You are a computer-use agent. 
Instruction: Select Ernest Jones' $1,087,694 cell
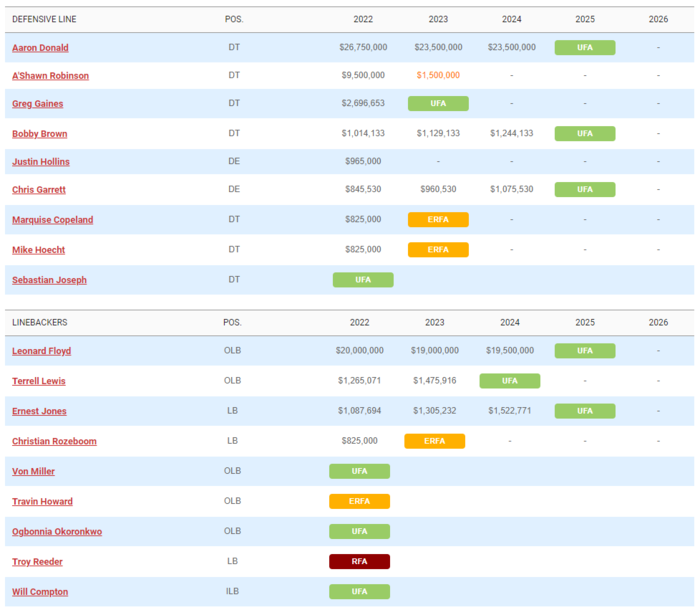[359, 411]
